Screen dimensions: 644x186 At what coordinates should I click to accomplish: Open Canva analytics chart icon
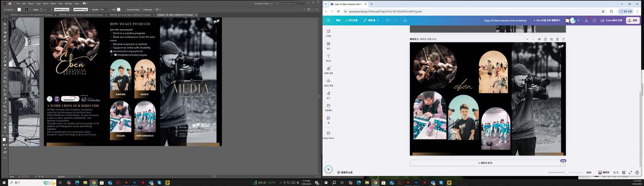point(586,20)
